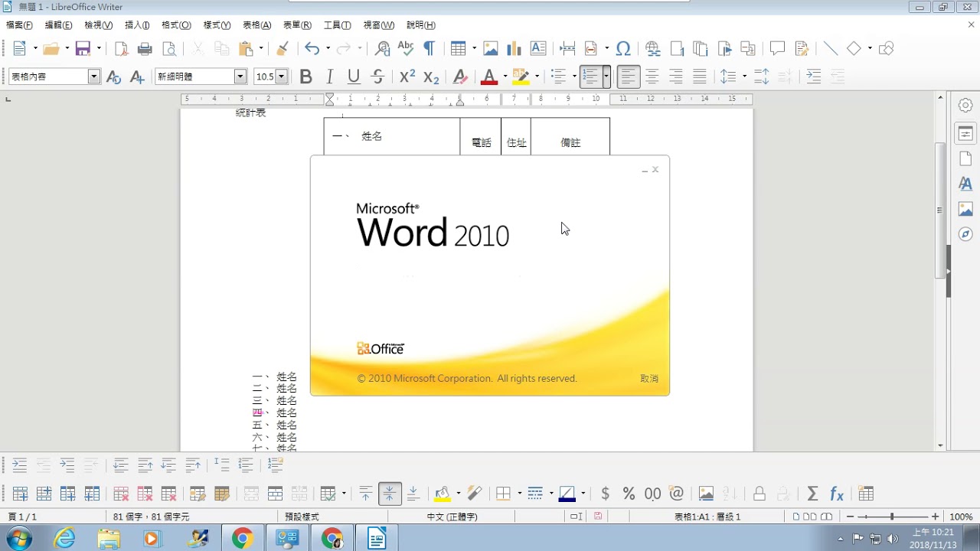Click Percent format icon
This screenshot has width=980, height=551.
[x=629, y=494]
